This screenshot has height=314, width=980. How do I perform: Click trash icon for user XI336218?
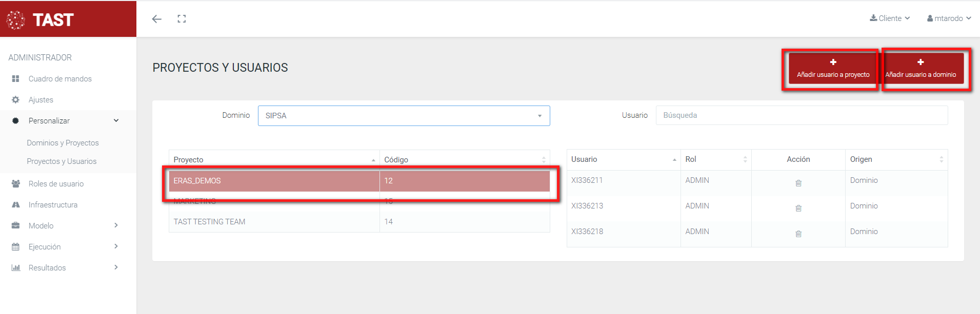point(798,234)
